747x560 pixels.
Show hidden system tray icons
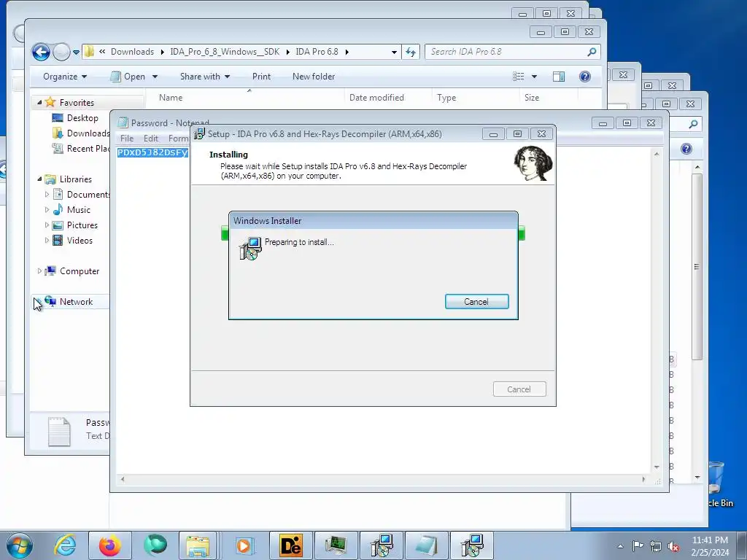click(x=620, y=546)
